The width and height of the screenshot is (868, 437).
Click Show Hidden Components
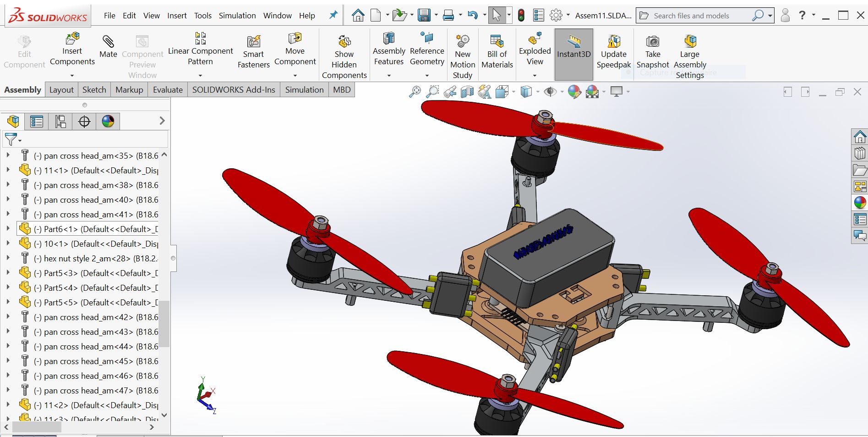coord(344,57)
